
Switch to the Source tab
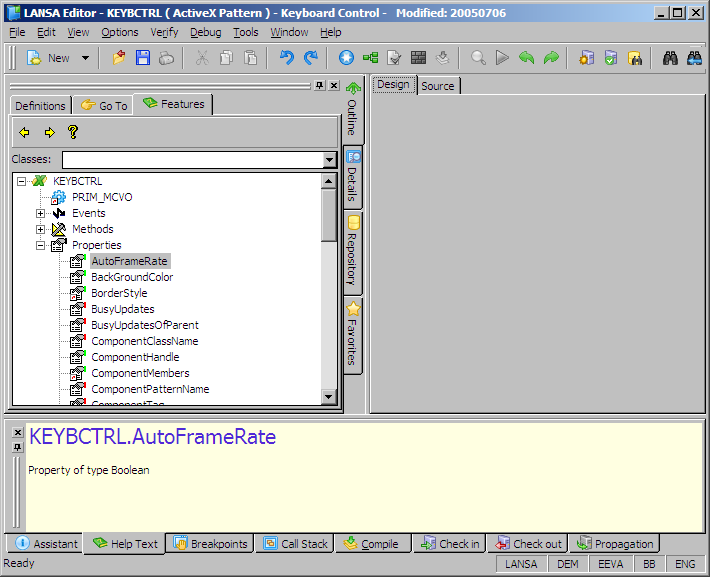coord(437,86)
